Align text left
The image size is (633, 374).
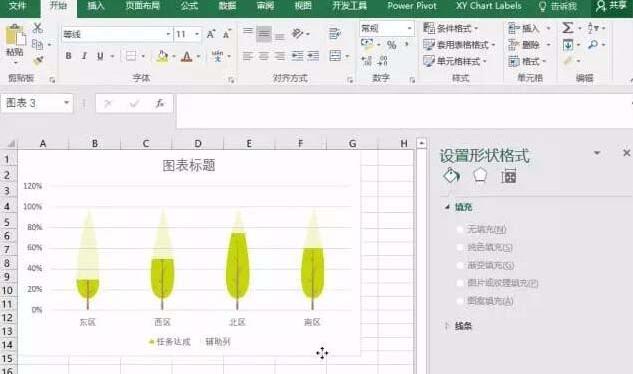(x=247, y=56)
